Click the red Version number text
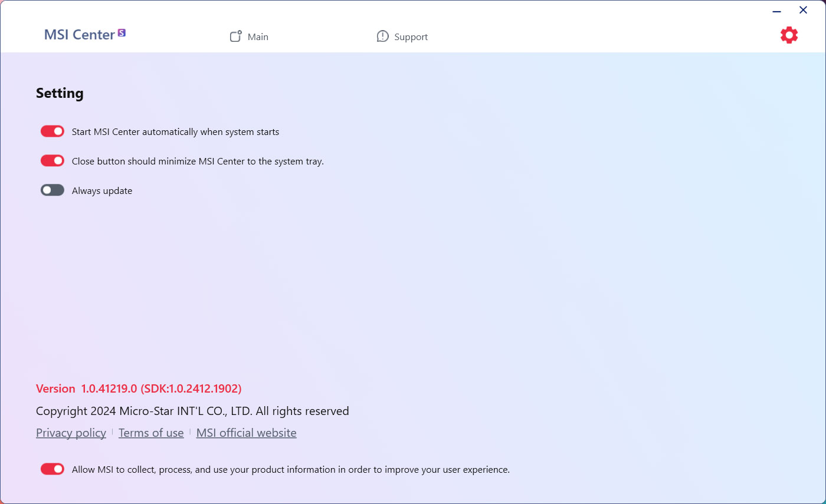 tap(139, 388)
